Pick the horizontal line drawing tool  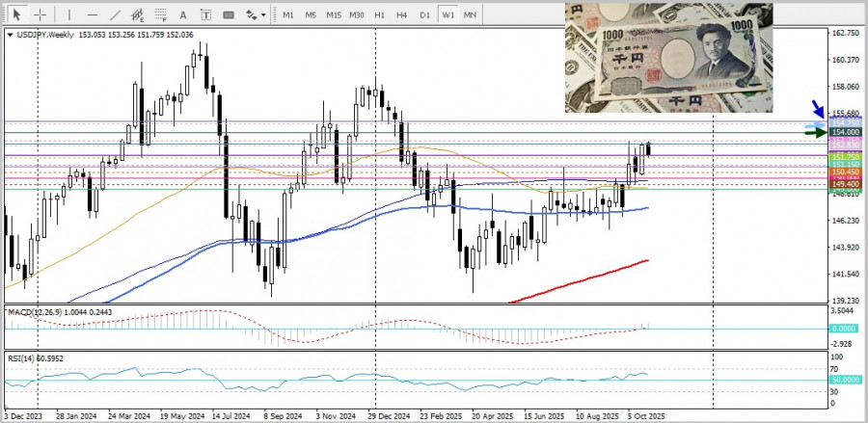coord(92,14)
